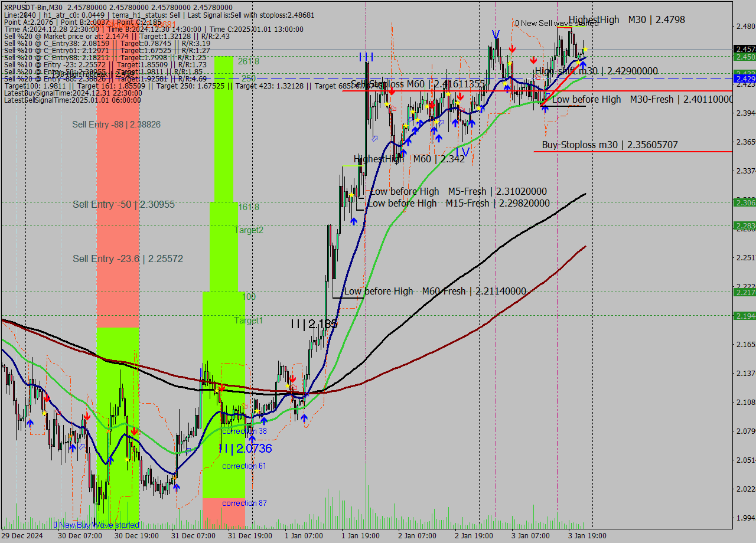Click the 'HighestHigh M60 | 2.342' label
The width and height of the screenshot is (756, 543).
pos(409,159)
